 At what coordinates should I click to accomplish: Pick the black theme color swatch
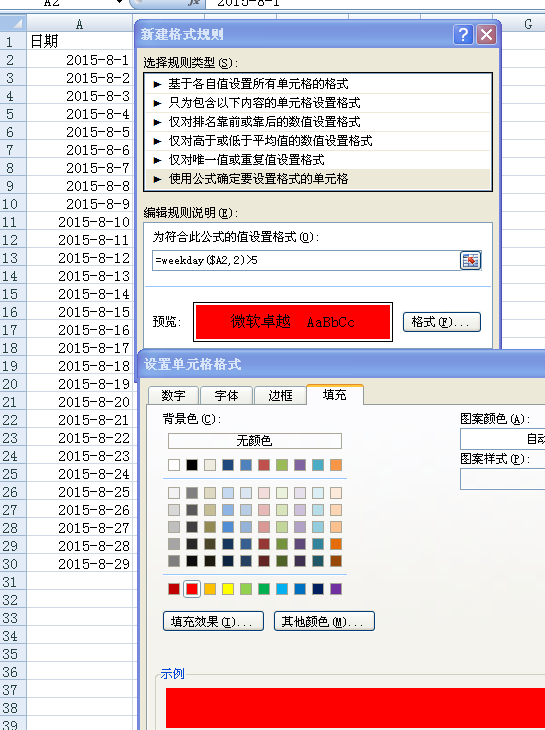point(192,465)
